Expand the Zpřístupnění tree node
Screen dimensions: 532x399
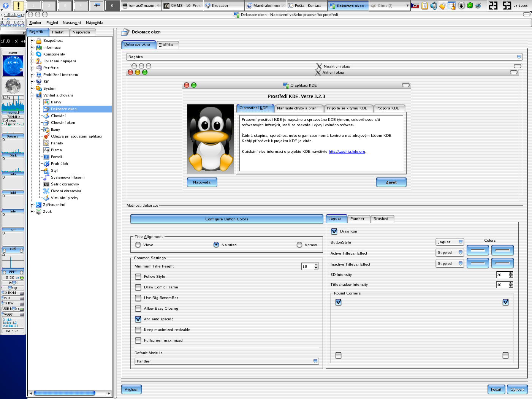pos(32,205)
